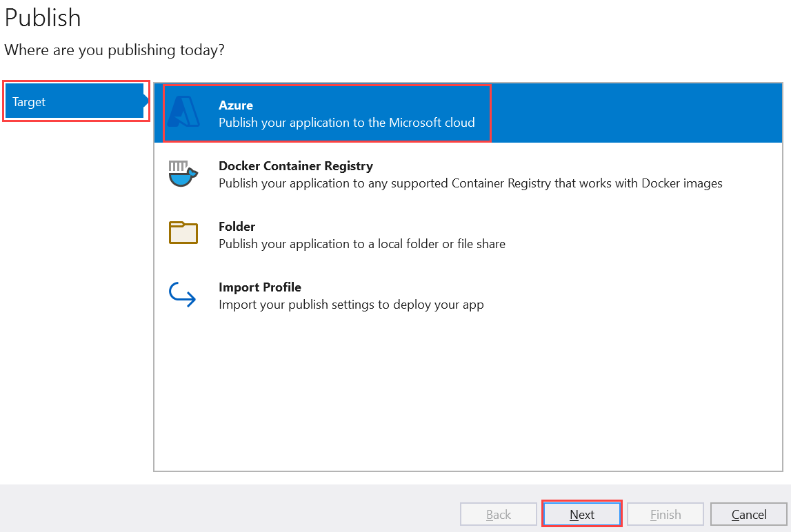Click the Finish button
This screenshot has height=532, width=791.
coord(665,515)
